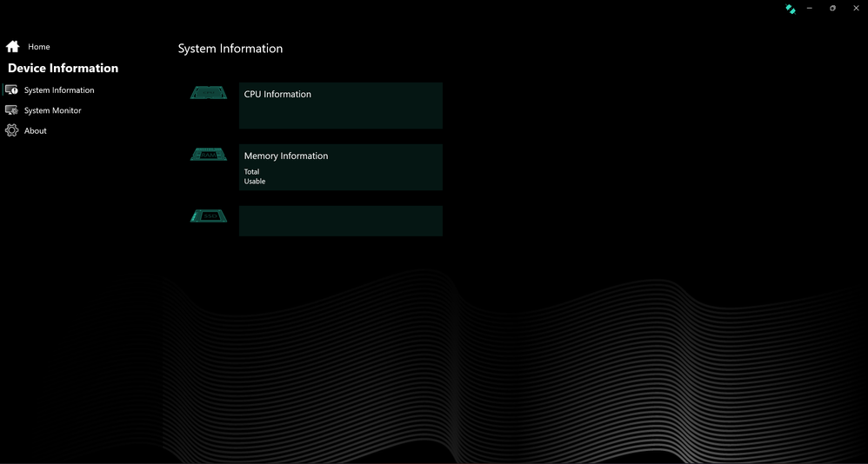Select the CPU Information panel
The width and height of the screenshot is (868, 464).
[x=340, y=106]
